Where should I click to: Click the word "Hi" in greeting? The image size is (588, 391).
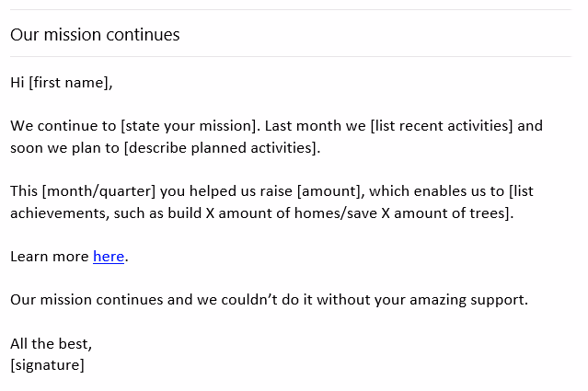(17, 83)
